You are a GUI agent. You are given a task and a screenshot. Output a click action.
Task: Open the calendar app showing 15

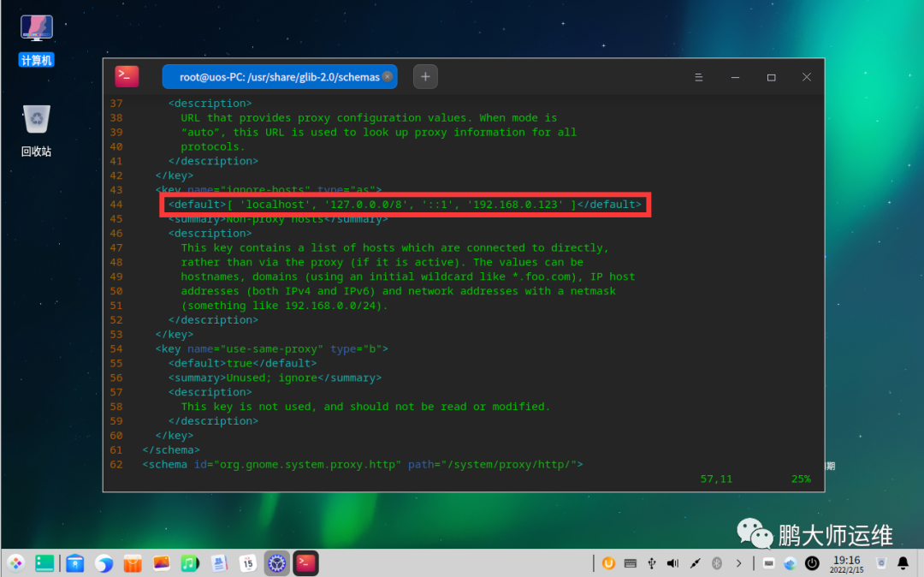point(248,563)
